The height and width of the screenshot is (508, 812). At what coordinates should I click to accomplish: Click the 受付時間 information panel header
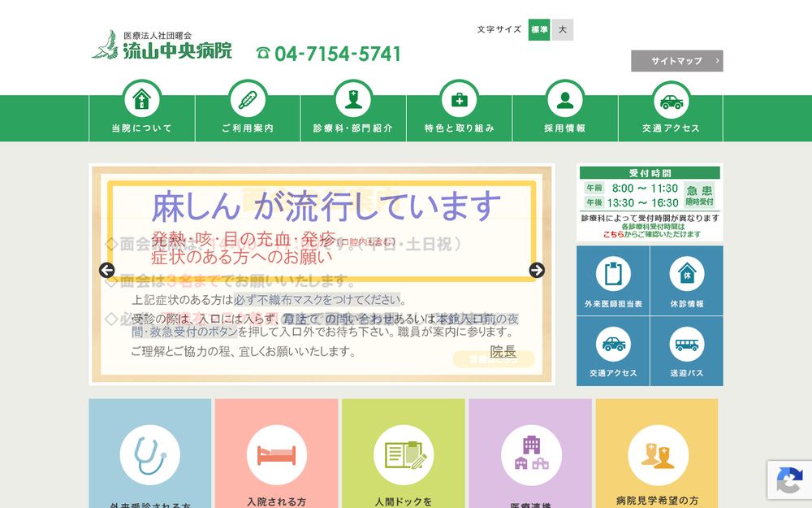click(650, 172)
